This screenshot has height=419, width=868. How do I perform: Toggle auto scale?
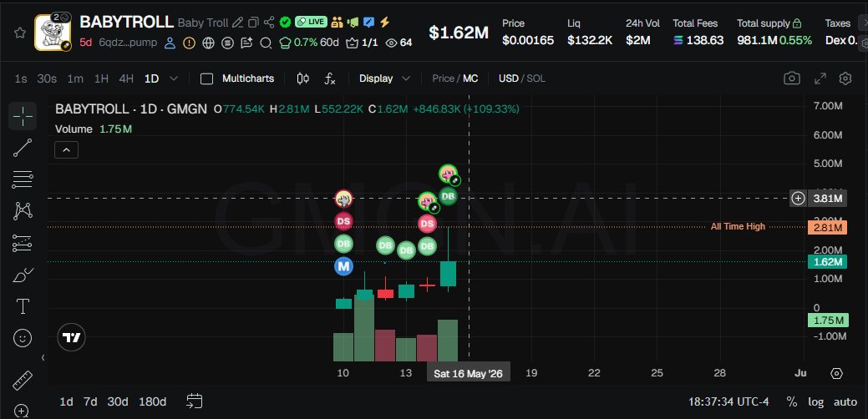click(845, 401)
